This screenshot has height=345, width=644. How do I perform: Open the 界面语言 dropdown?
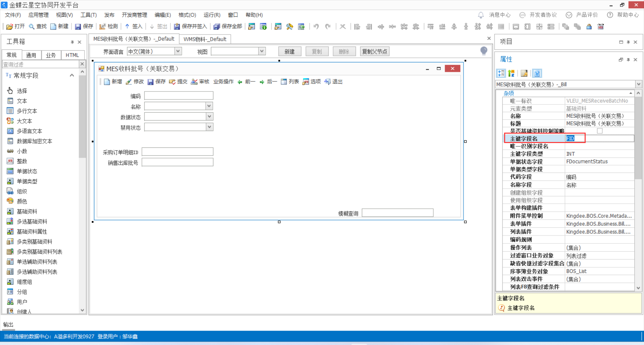[178, 51]
